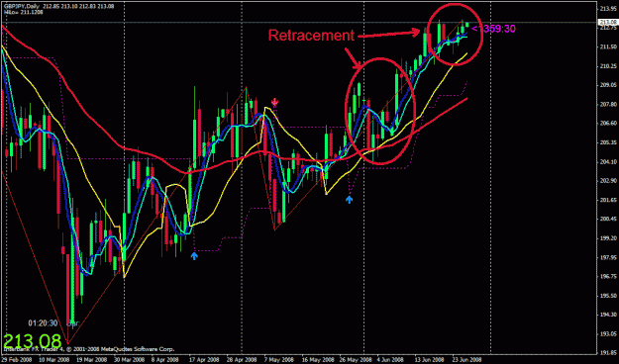
Task: Click the 213.95 price axis label
Action: tap(608, 9)
